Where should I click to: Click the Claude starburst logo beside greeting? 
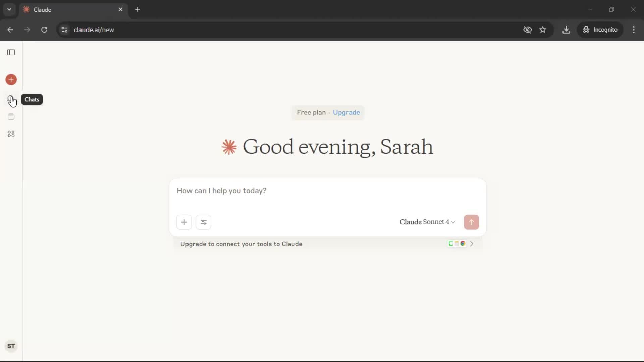pyautogui.click(x=229, y=147)
